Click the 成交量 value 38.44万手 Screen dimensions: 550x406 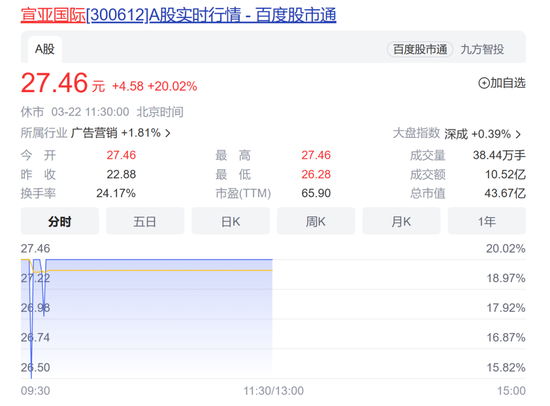pyautogui.click(x=499, y=155)
